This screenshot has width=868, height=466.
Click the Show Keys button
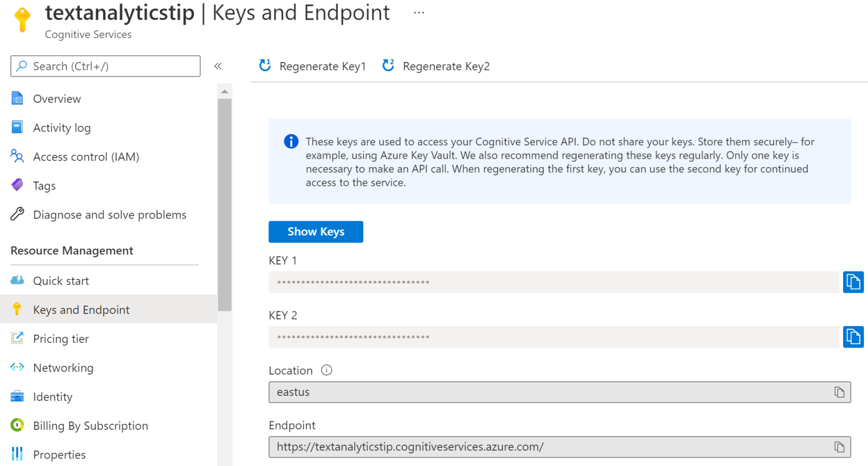pos(315,232)
